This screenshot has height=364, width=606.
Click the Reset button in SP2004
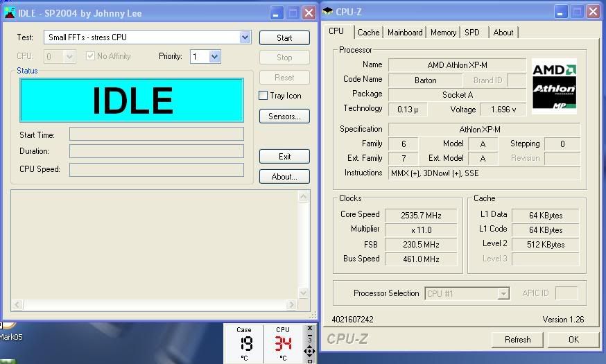pyautogui.click(x=284, y=77)
